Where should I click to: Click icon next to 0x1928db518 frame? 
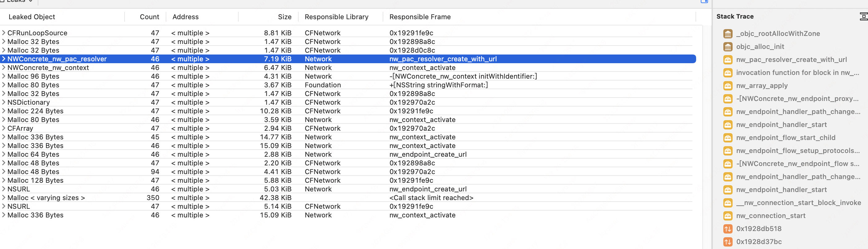[x=727, y=229]
